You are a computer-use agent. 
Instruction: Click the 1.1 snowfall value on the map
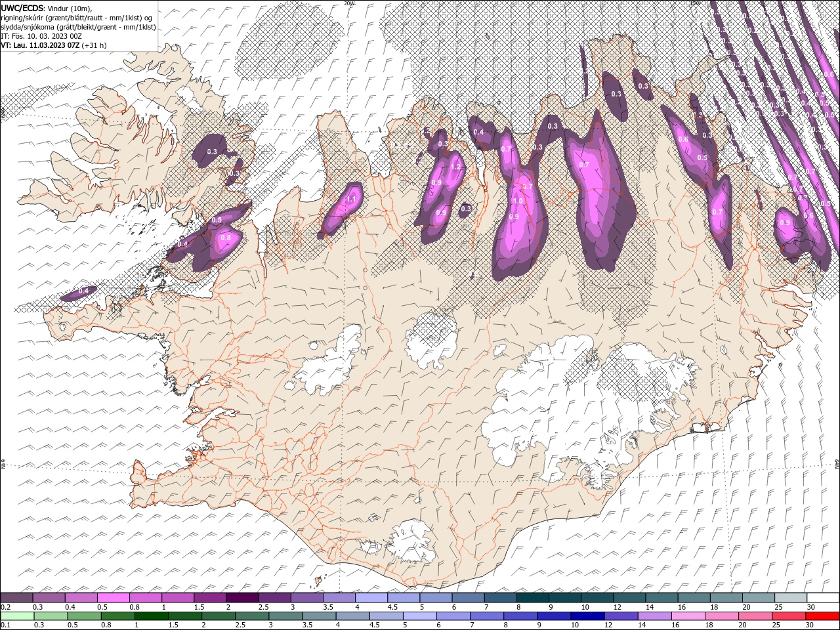click(351, 199)
